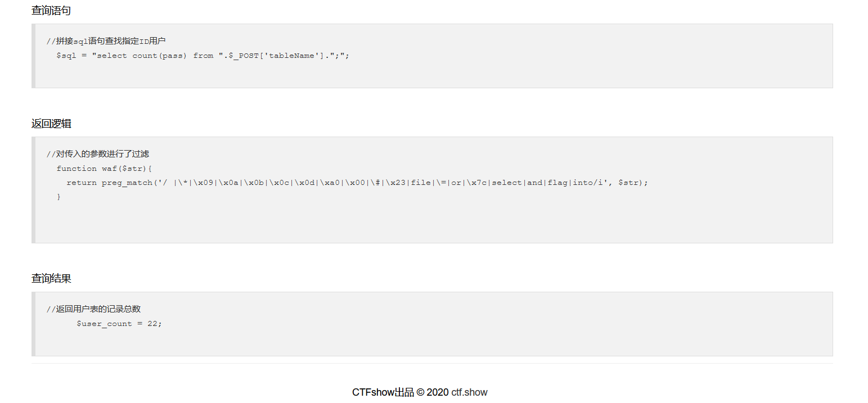868x403 pixels.
Task: Click the ctf.show footer link
Action: [469, 392]
